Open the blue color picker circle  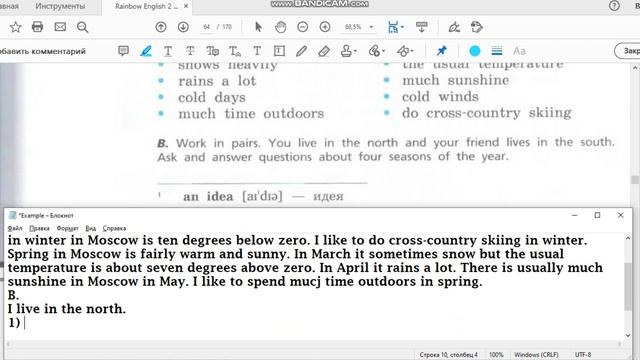(475, 51)
